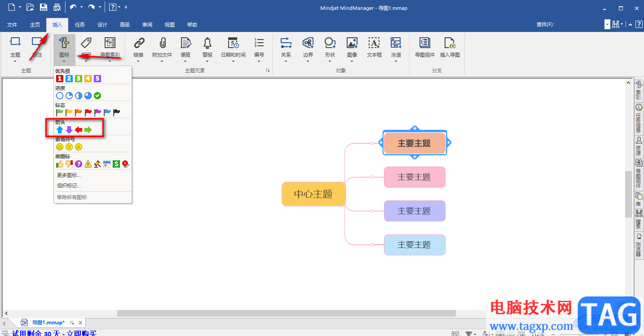Insert the green dollar sign icon
This screenshot has width=644, height=336.
click(x=116, y=164)
